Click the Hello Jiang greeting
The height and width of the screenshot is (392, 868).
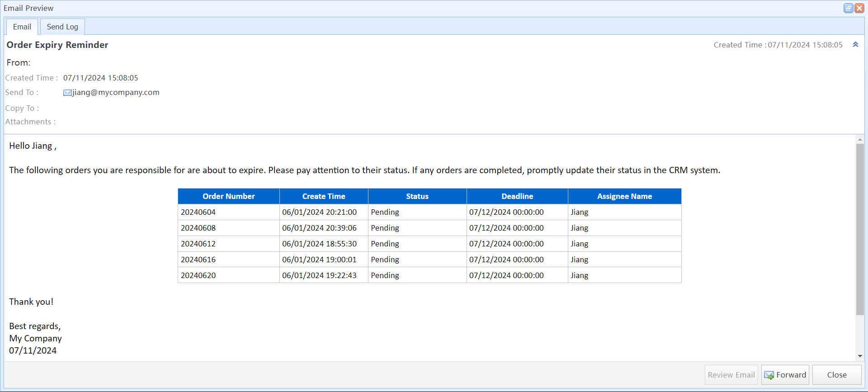pos(33,146)
